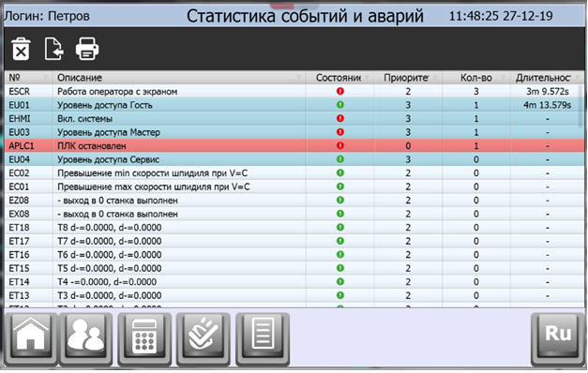Open the document list button
This screenshot has height=373, width=588.
click(x=263, y=338)
